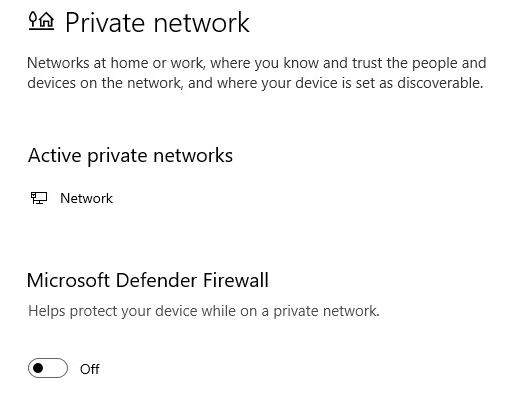Click the word Firewall in the section heading

click(236, 280)
